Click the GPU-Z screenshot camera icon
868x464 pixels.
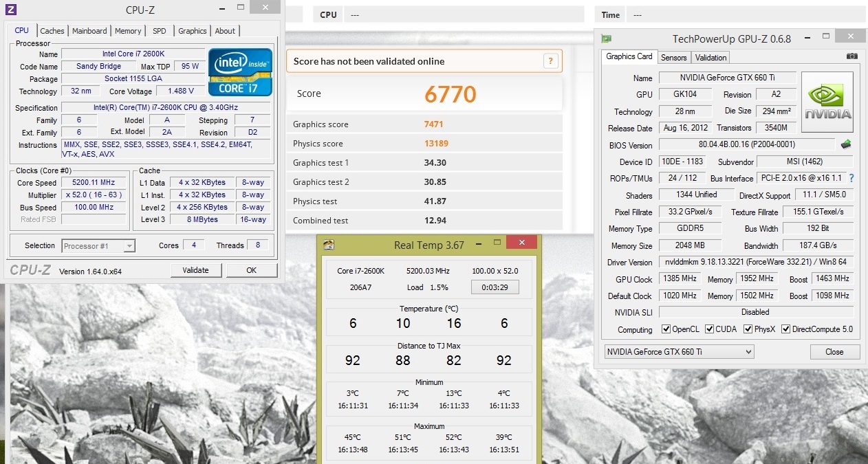click(851, 56)
